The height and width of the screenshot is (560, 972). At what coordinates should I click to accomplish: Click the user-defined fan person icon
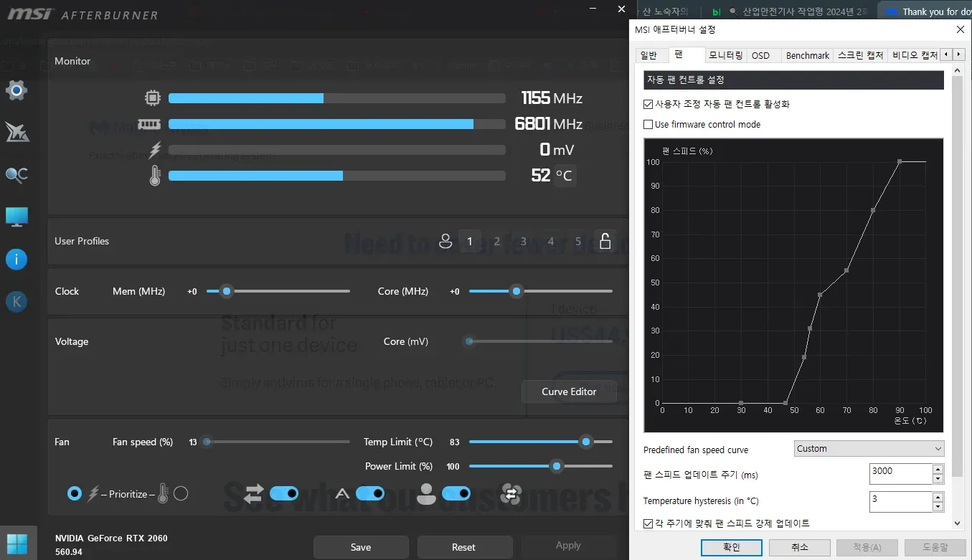tap(426, 493)
